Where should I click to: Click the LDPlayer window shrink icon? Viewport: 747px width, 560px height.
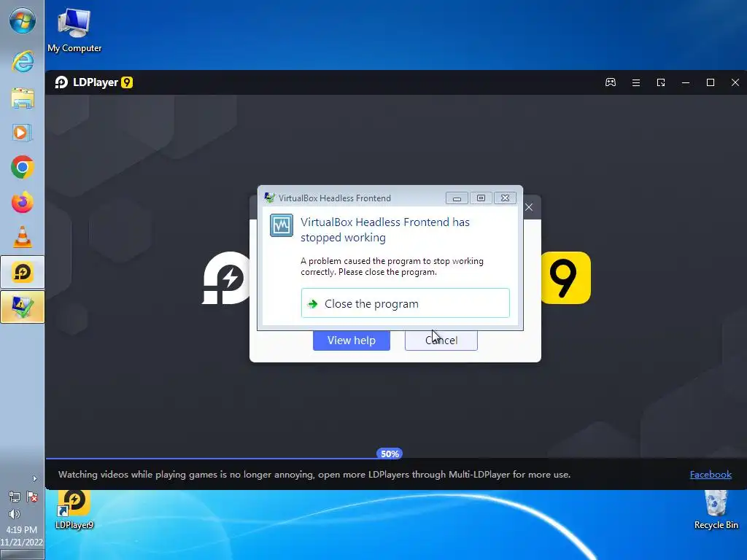point(661,82)
